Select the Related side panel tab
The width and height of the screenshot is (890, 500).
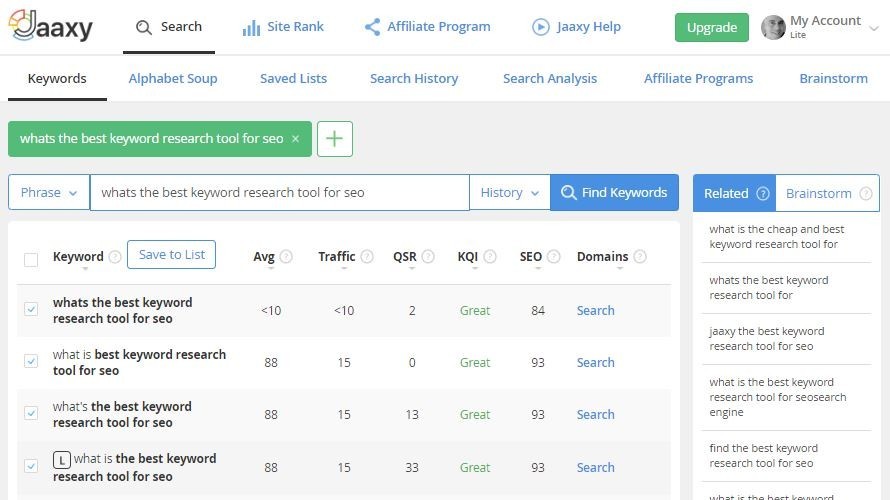[734, 194]
